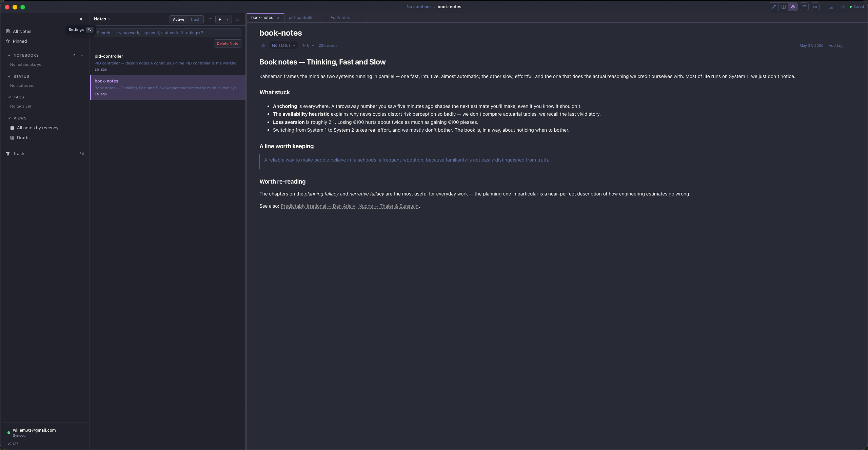
Task: Click the link icon in top toolbar
Action: point(815,7)
